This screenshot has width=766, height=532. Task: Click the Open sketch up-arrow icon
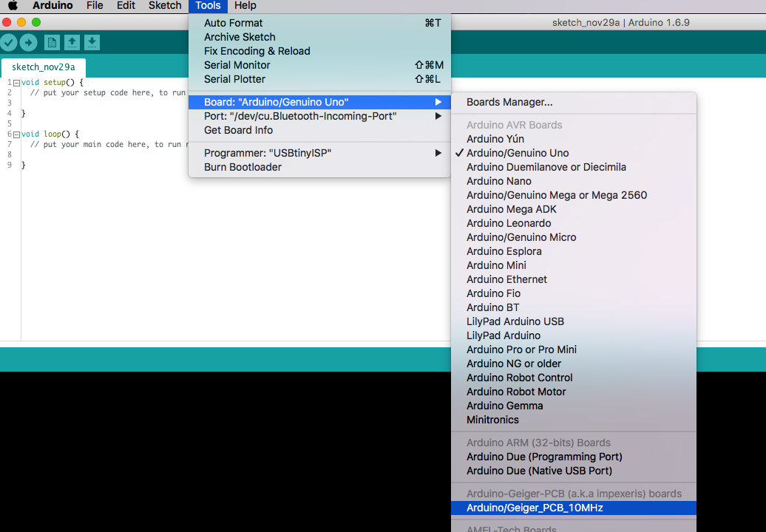click(x=72, y=42)
